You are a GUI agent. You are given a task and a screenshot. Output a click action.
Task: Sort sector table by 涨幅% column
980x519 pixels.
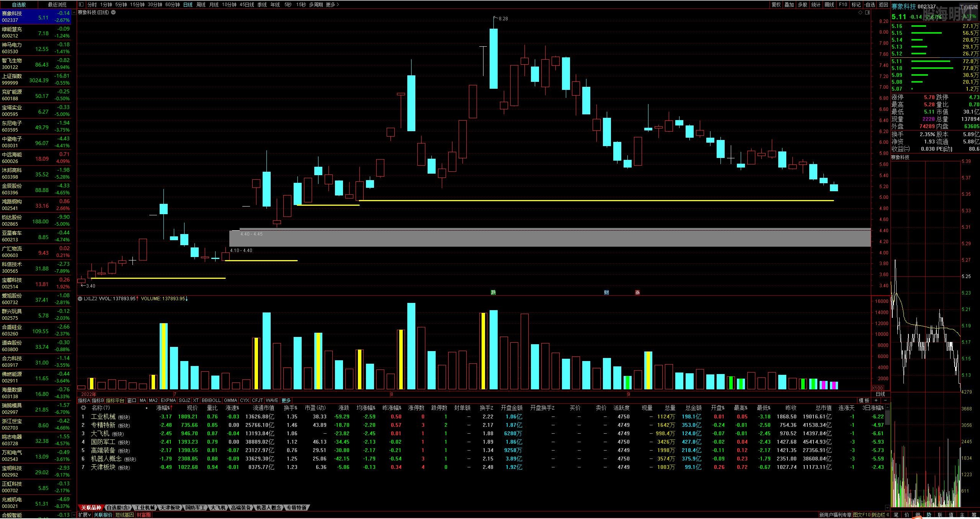pos(164,408)
